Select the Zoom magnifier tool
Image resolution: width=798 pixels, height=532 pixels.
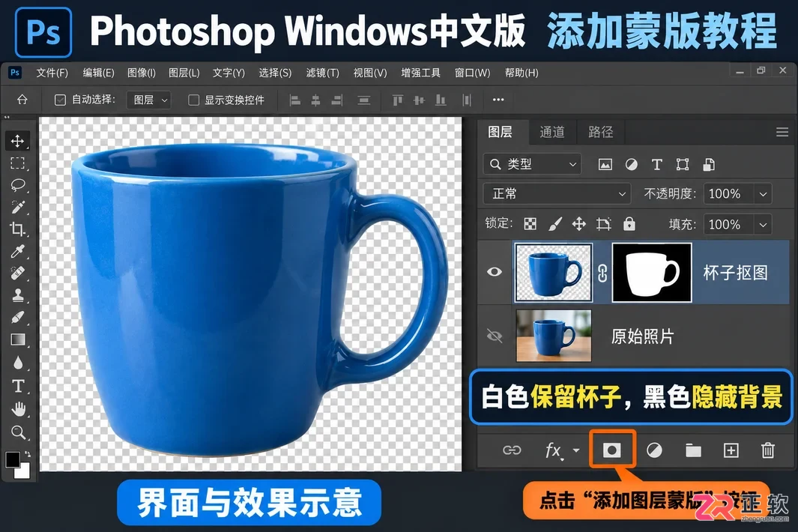(x=18, y=432)
